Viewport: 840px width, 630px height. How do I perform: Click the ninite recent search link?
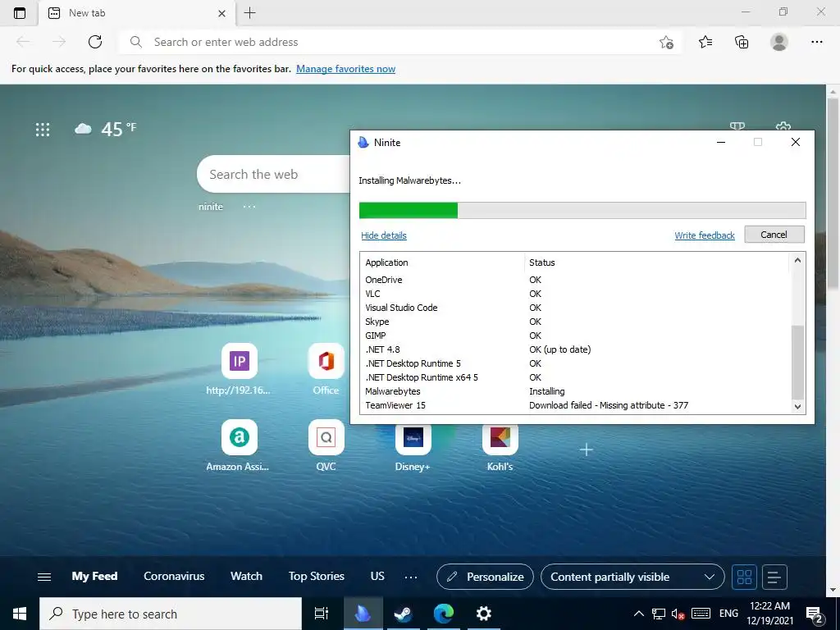click(x=211, y=207)
